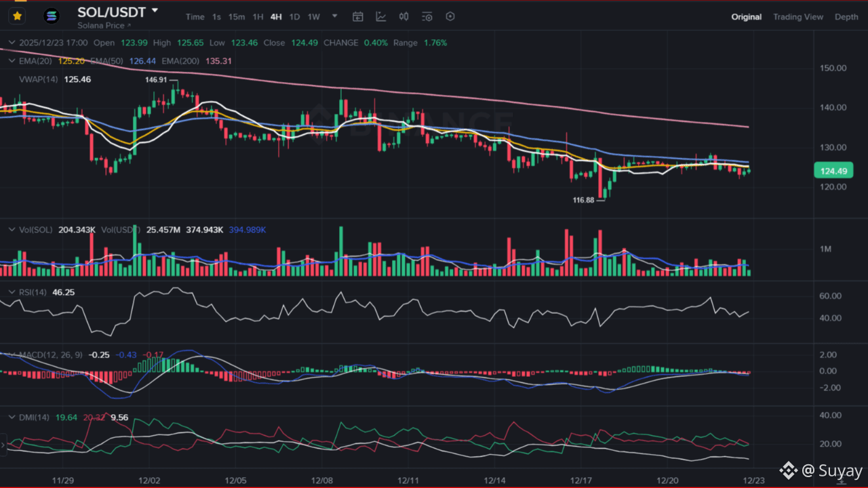Click the candlestick chart type icon

[x=404, y=17]
